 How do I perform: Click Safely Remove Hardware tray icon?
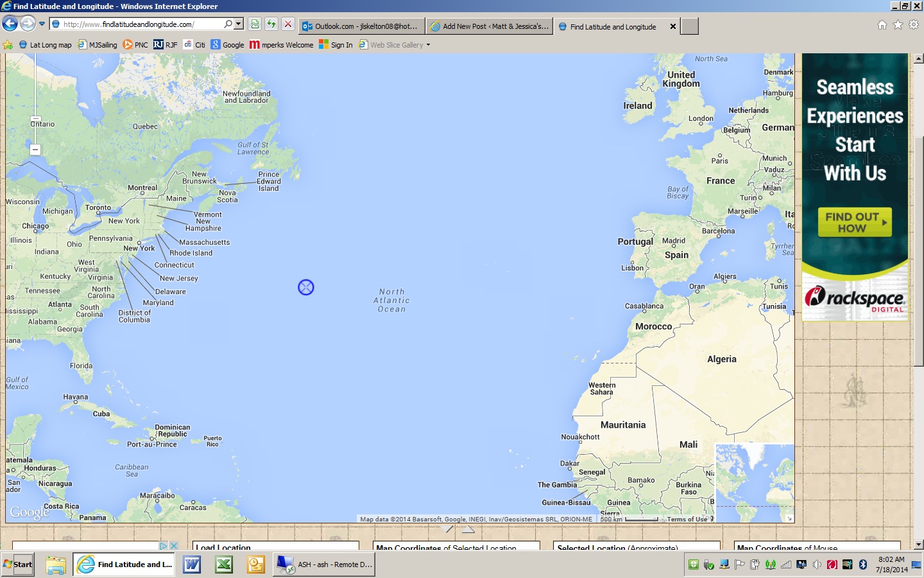click(x=709, y=565)
